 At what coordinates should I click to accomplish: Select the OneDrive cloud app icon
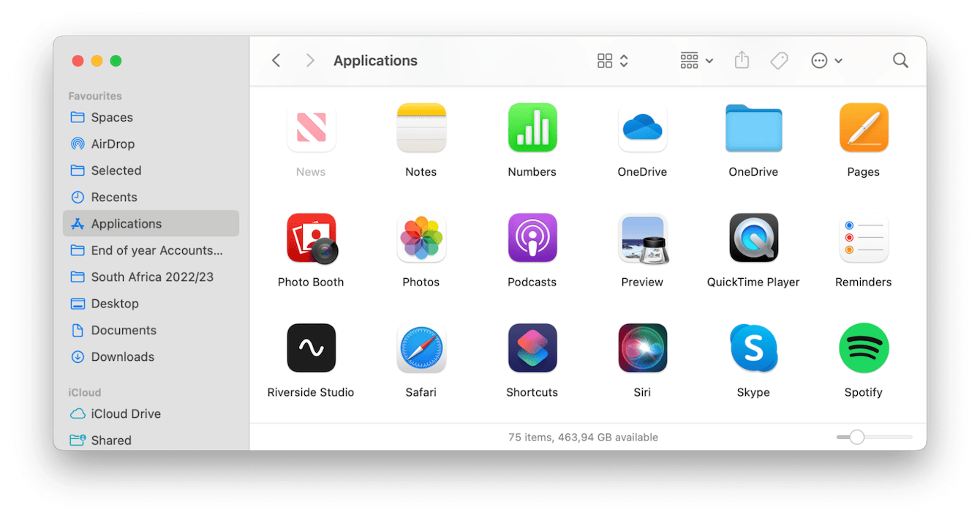click(x=642, y=128)
